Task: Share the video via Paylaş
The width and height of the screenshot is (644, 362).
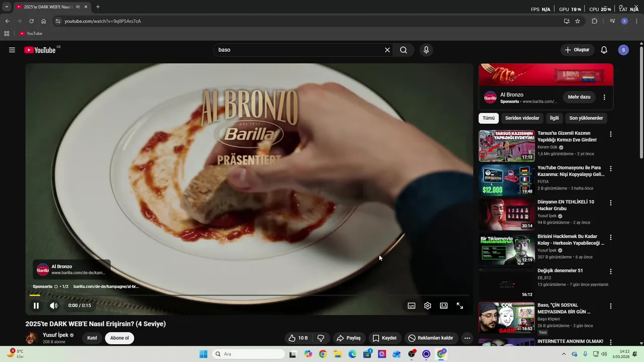Action: click(349, 338)
